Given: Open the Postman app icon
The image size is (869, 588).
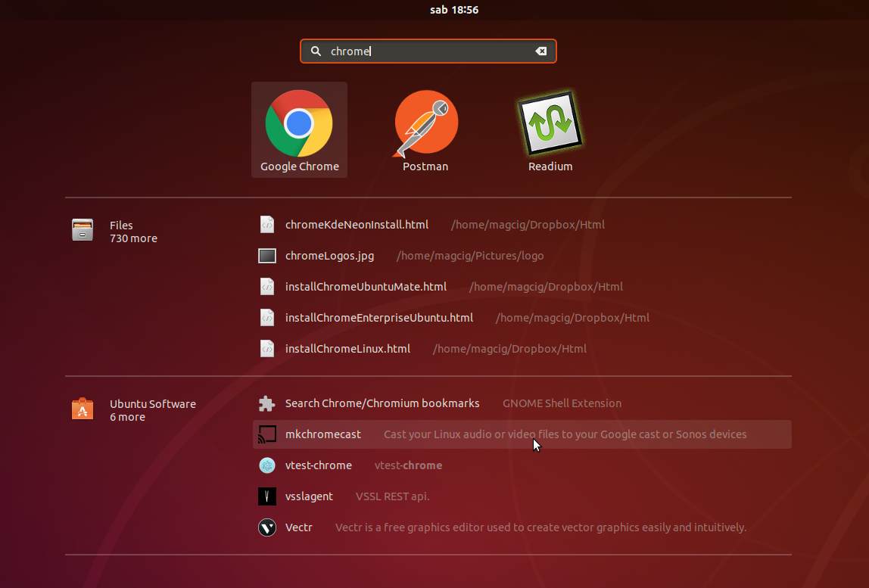Looking at the screenshot, I should click(x=425, y=123).
